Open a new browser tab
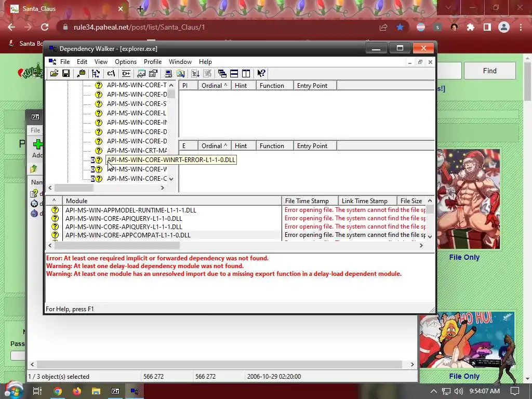 click(140, 9)
